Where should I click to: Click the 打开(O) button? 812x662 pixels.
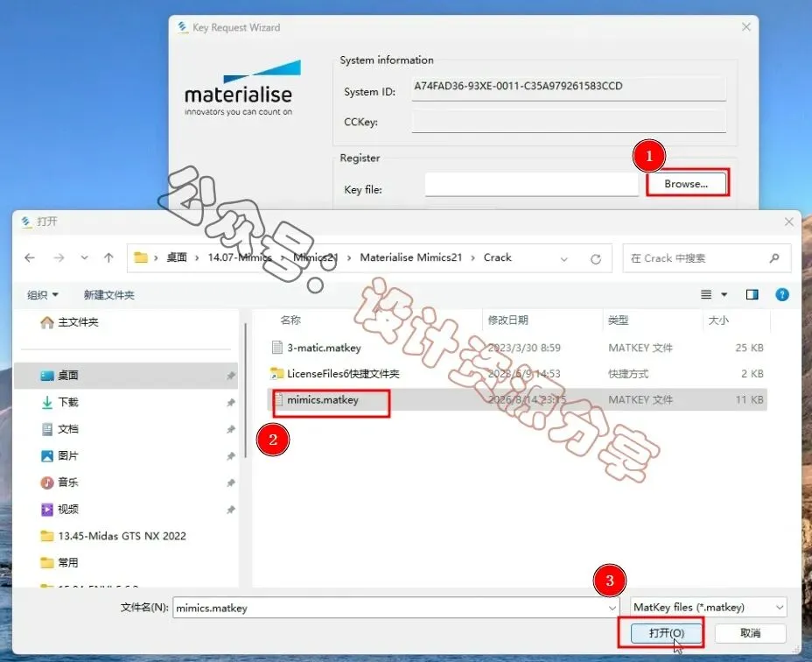pos(667,633)
